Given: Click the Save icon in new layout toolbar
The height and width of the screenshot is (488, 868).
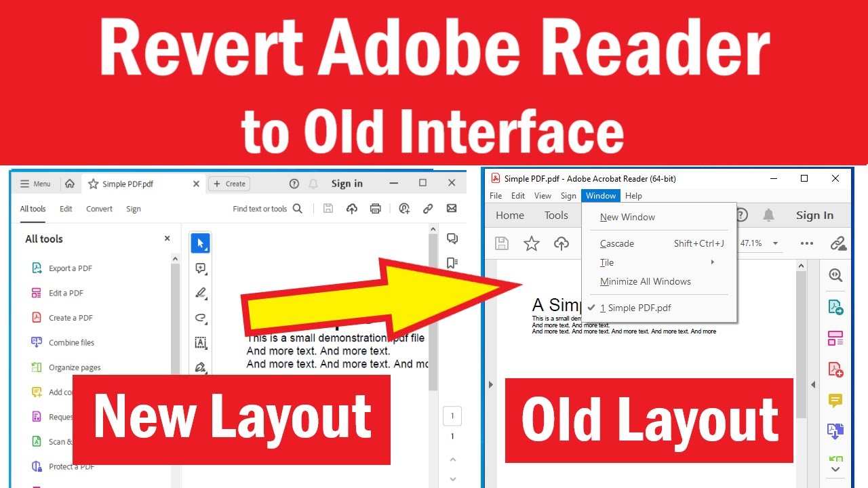Looking at the screenshot, I should (x=328, y=209).
